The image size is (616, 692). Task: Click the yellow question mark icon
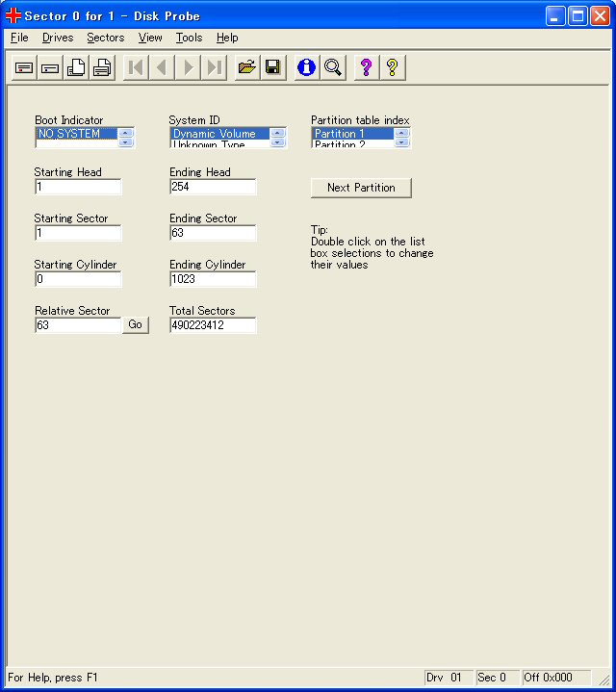point(393,67)
